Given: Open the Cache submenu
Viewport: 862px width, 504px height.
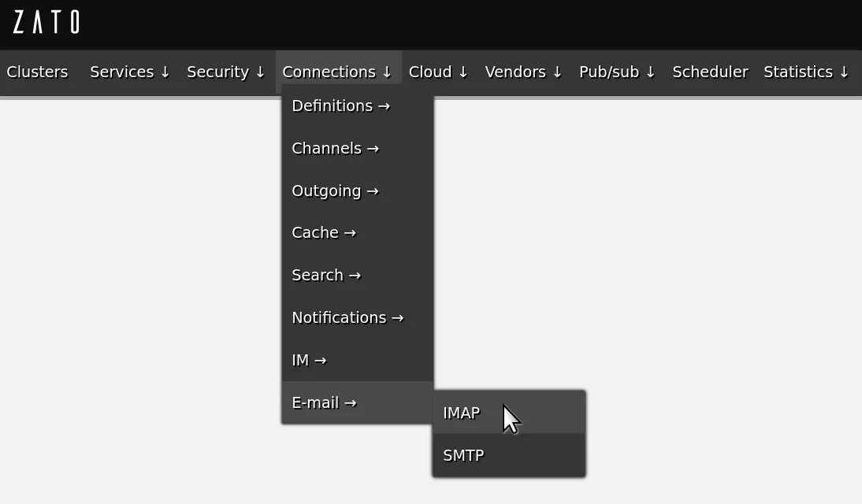Looking at the screenshot, I should point(324,233).
